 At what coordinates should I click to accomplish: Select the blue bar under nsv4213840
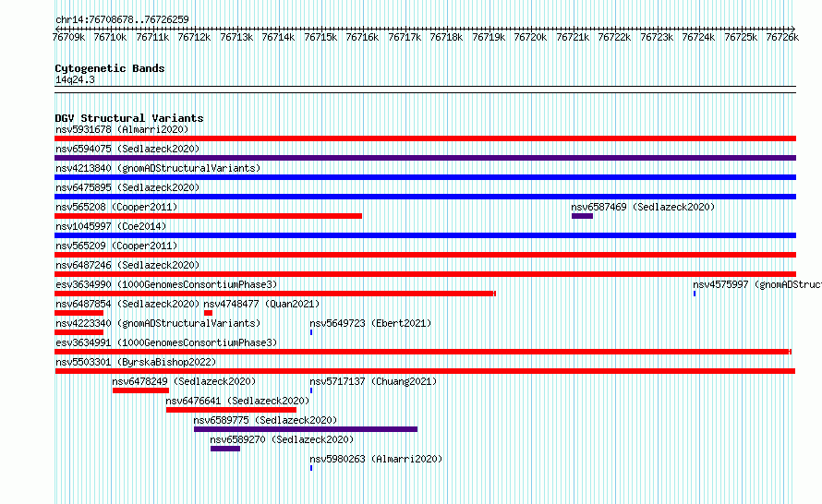pos(425,177)
